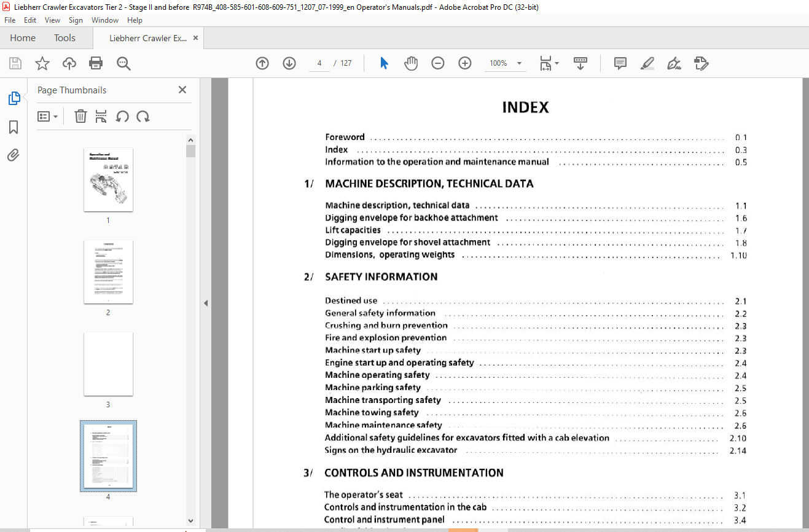Click the page number input field
Image resolution: width=809 pixels, height=532 pixels.
[x=319, y=63]
